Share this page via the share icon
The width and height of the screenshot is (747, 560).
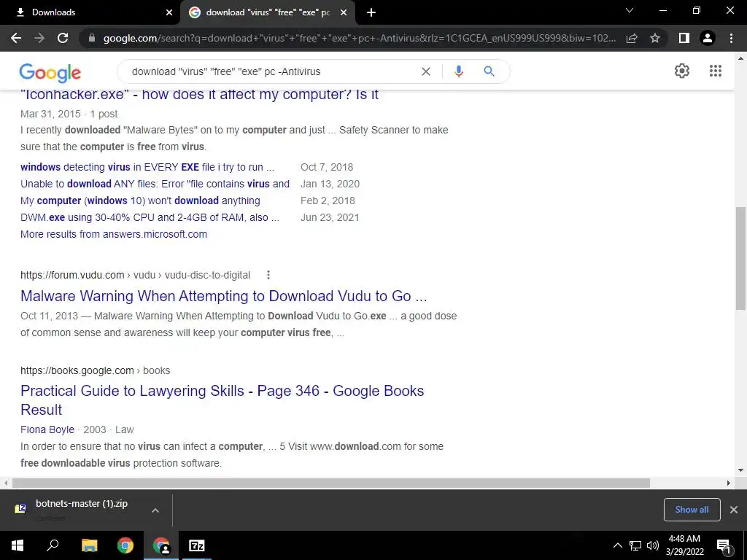click(x=632, y=38)
